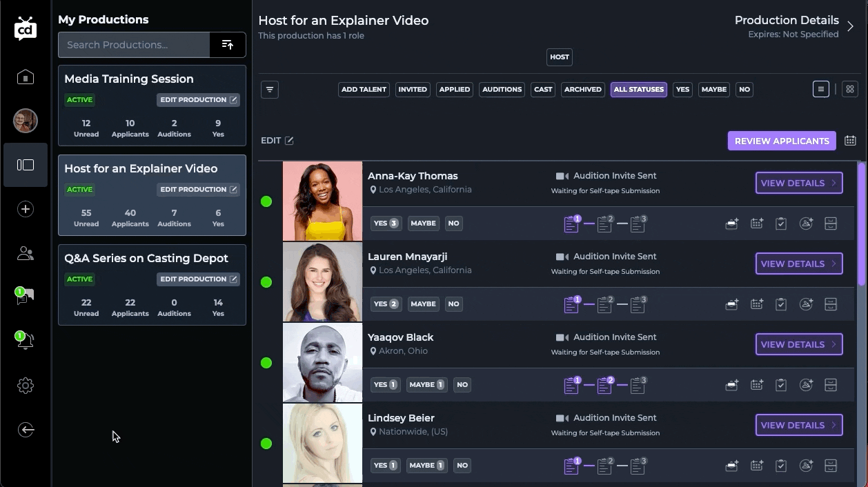Click the Media Training Session title
Screen dimensions: 868x487
tap(129, 79)
